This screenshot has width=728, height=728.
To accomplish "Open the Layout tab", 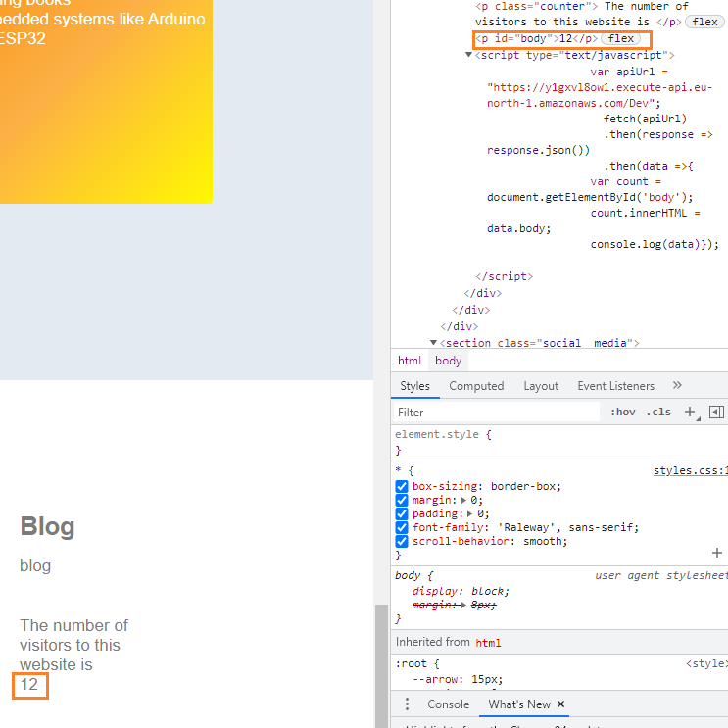I will [541, 386].
